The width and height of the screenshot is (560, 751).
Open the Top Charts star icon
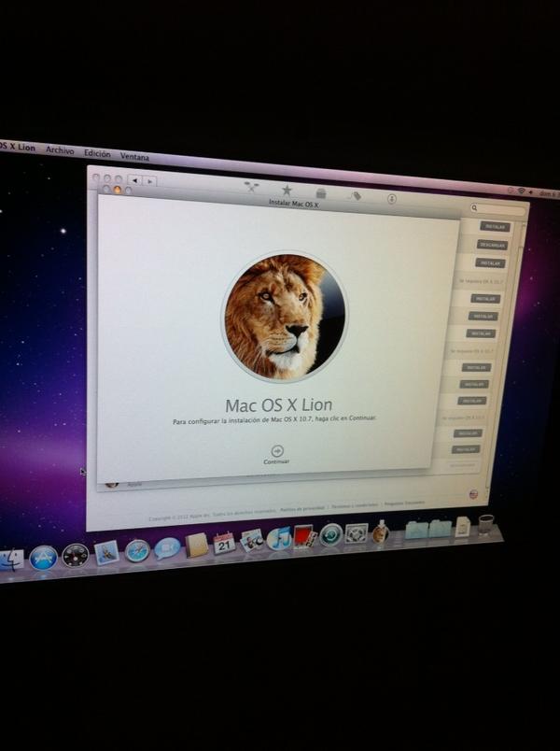287,190
